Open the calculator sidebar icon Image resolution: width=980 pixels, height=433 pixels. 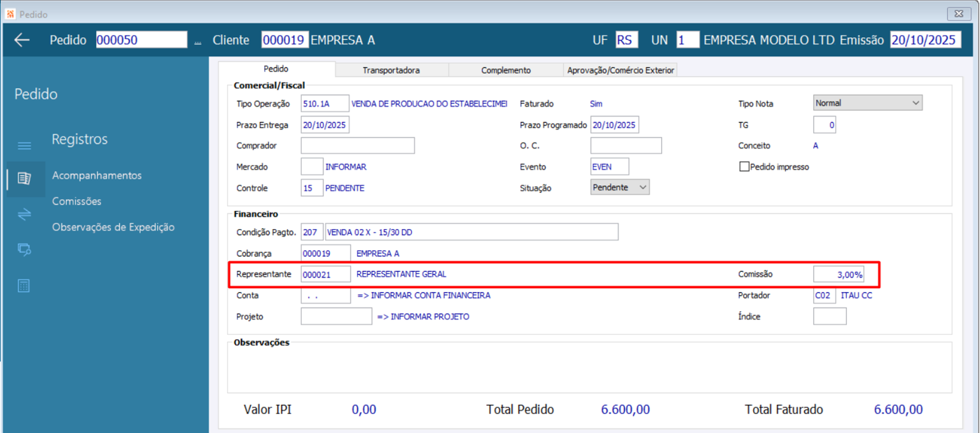pos(25,286)
